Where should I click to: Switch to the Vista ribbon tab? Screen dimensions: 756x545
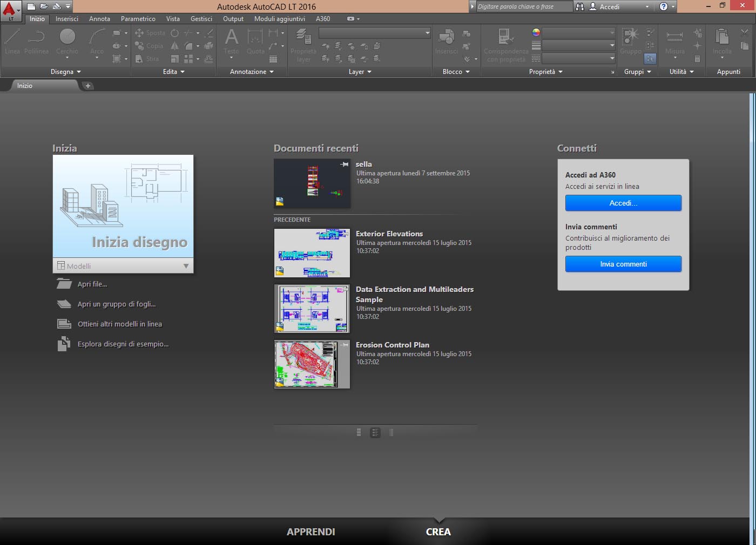pyautogui.click(x=173, y=18)
